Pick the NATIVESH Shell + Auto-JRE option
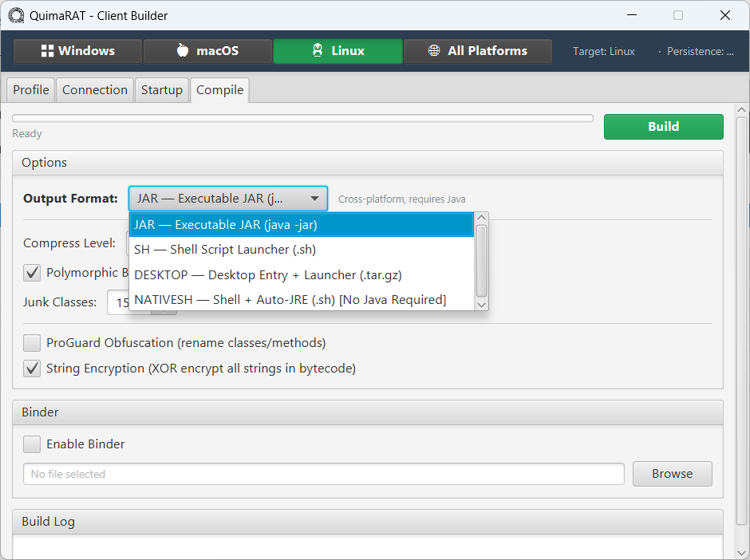Image resolution: width=750 pixels, height=560 pixels. (x=290, y=300)
